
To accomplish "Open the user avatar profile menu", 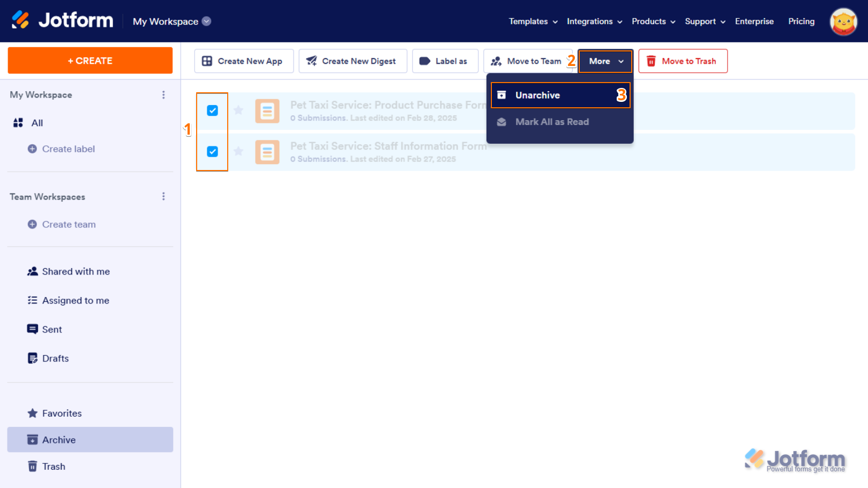I will (x=843, y=21).
